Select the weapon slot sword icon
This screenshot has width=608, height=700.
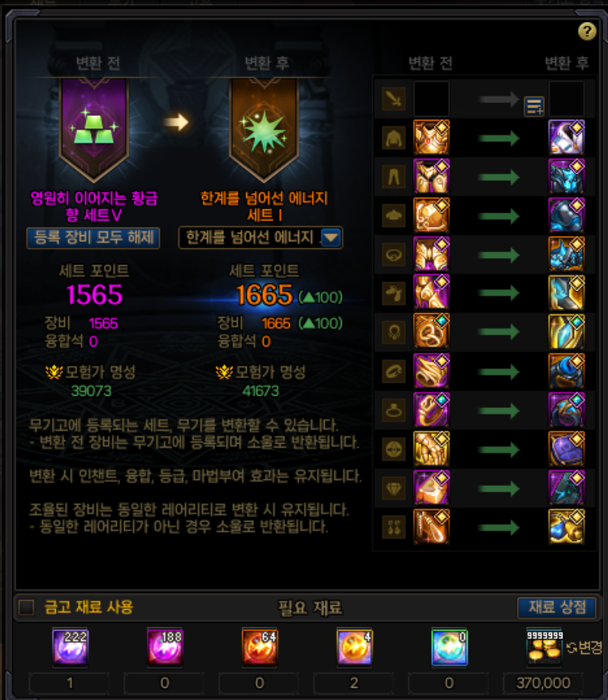click(394, 99)
